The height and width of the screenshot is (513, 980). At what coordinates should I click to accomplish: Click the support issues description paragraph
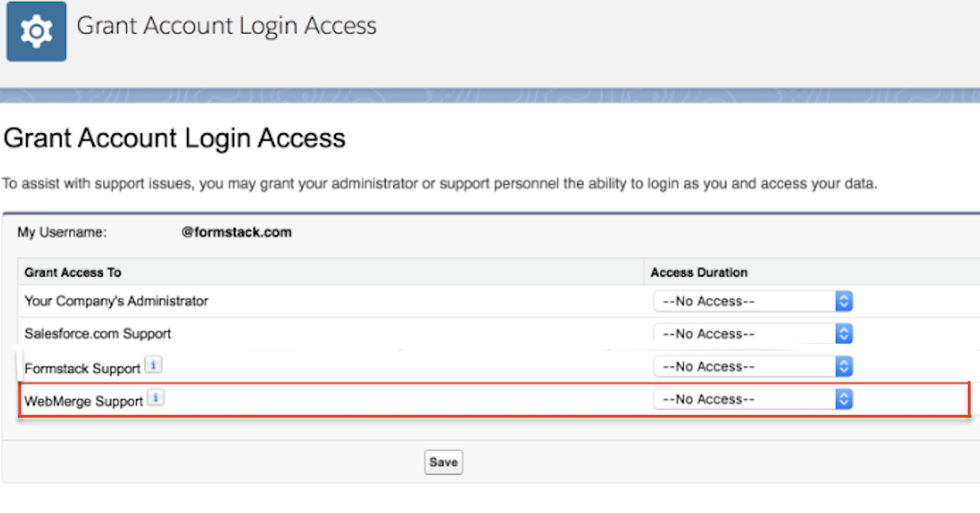[438, 184]
